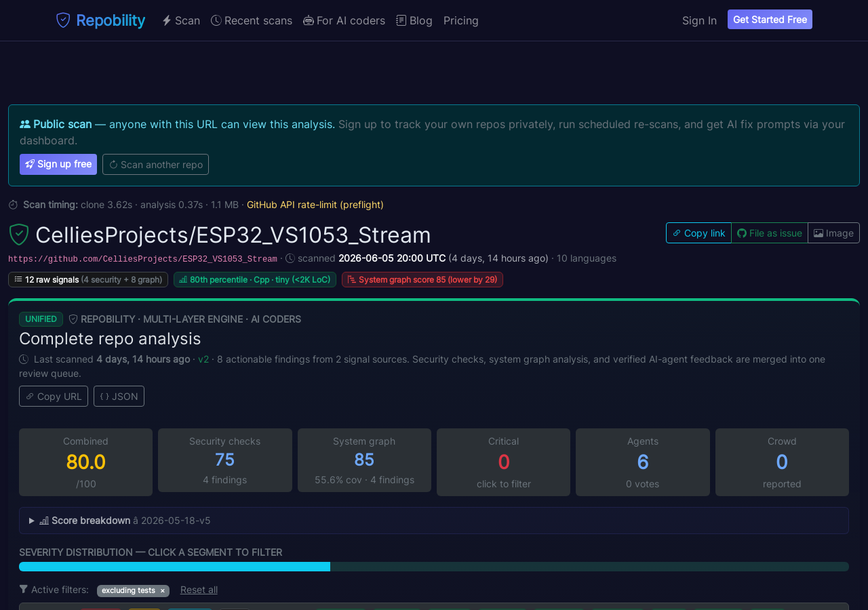This screenshot has width=868, height=610.
Task: Click the Complete repo analysis heading
Action: click(110, 338)
